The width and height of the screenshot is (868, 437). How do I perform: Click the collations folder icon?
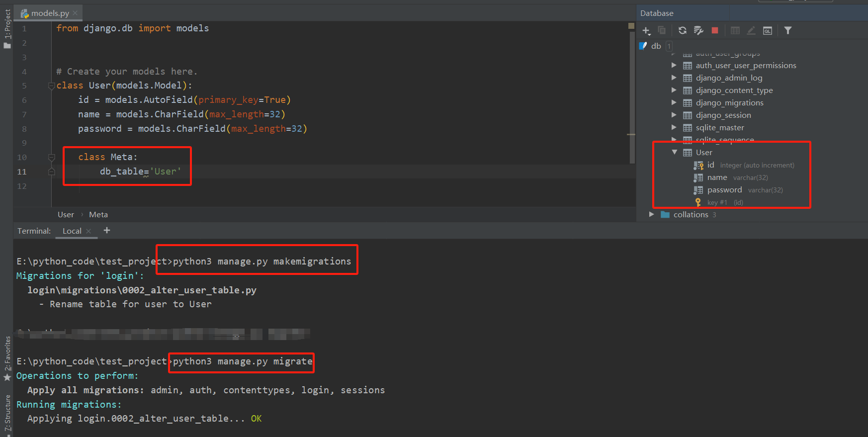coord(665,215)
